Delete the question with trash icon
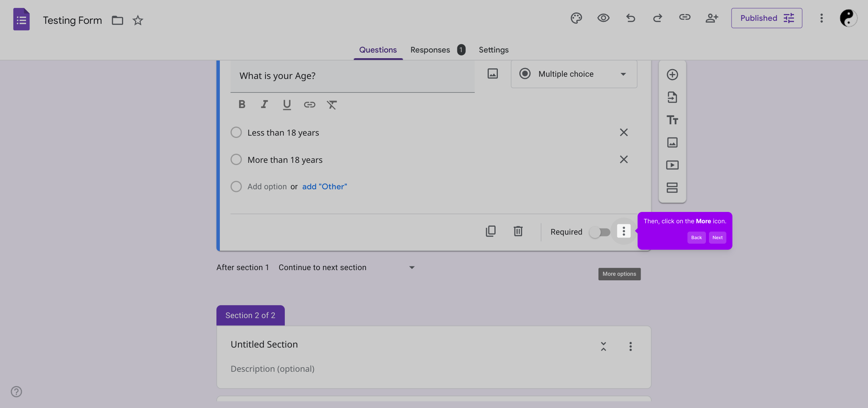The height and width of the screenshot is (408, 868). [x=518, y=231]
